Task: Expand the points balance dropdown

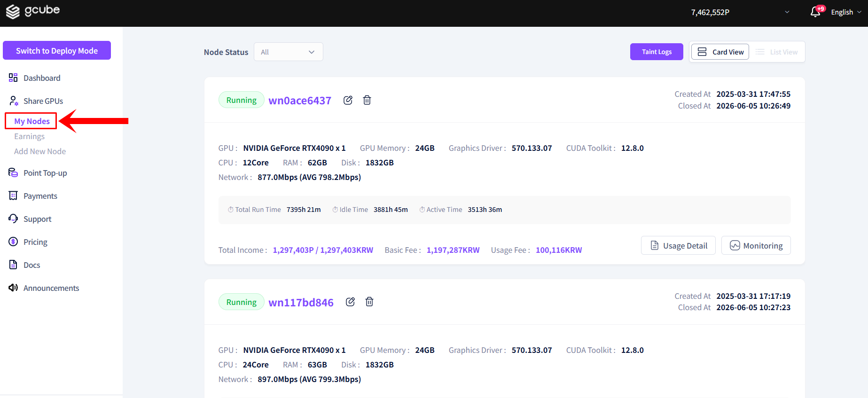Action: [787, 12]
